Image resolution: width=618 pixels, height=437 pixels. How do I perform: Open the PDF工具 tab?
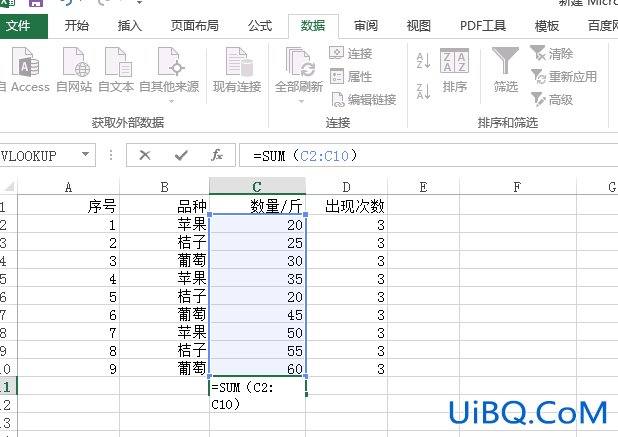[483, 26]
